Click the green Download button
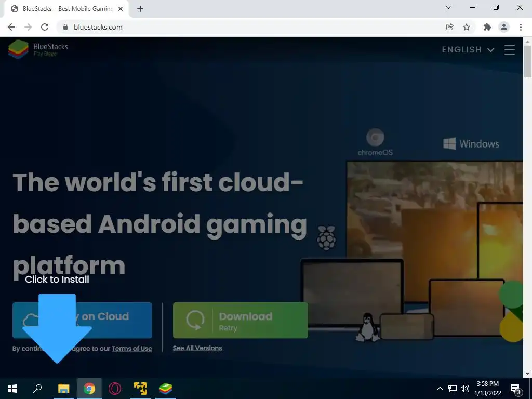This screenshot has height=399, width=532. click(x=240, y=320)
